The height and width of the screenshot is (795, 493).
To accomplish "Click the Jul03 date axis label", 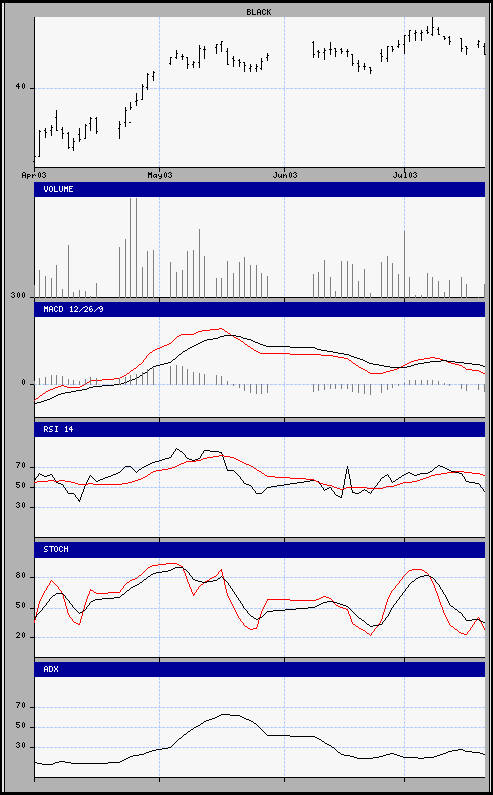I will click(405, 175).
